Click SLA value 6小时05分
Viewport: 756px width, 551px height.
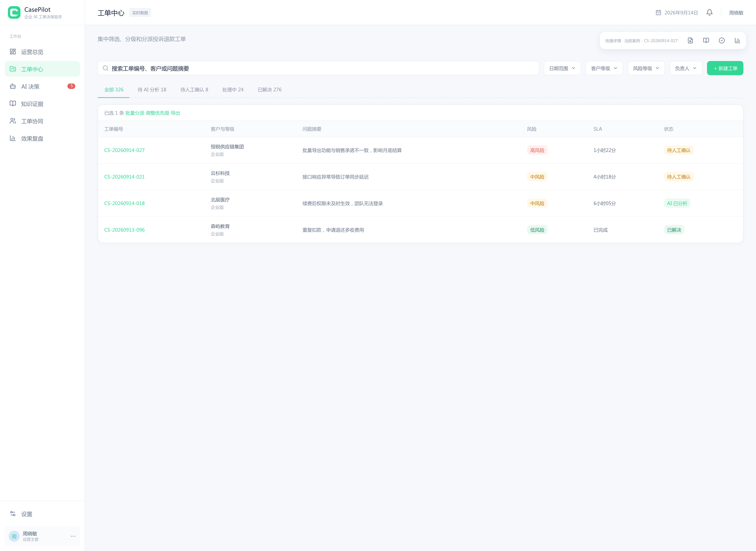tap(605, 203)
